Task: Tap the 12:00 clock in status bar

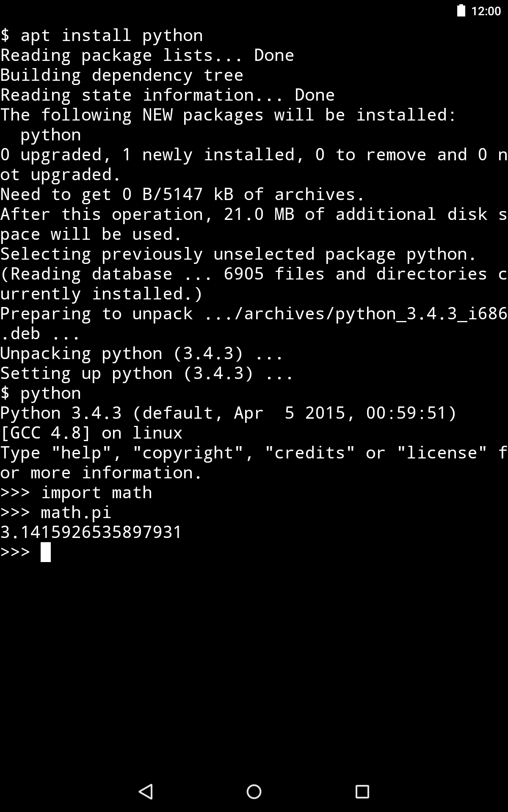Action: (486, 11)
